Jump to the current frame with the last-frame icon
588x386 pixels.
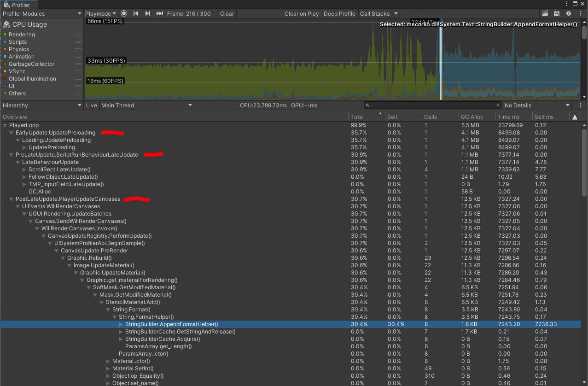(x=159, y=13)
